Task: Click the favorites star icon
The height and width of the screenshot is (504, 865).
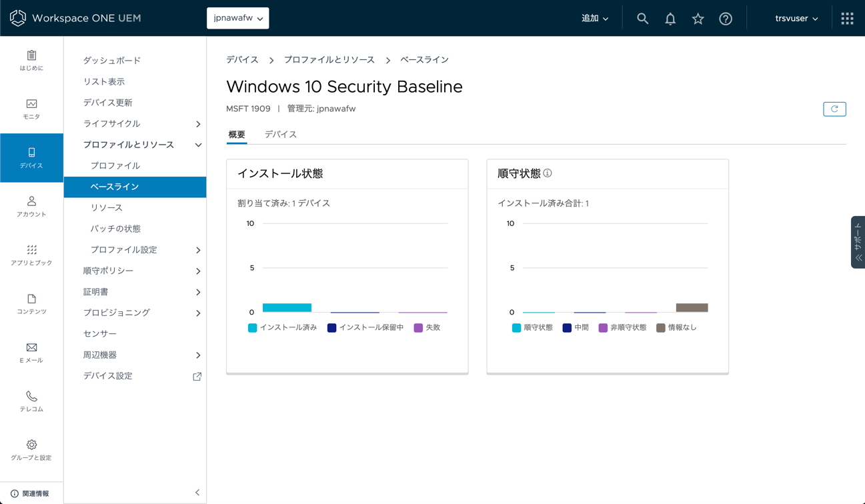Action: [698, 19]
